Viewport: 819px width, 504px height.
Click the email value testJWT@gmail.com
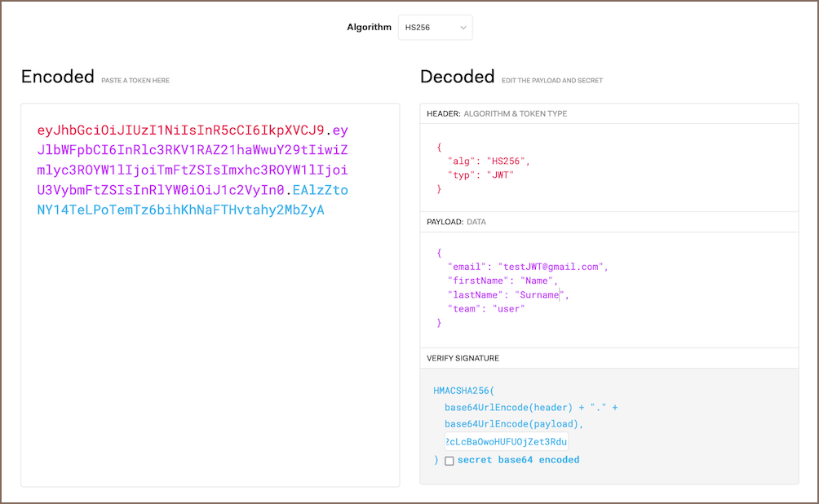pyautogui.click(x=551, y=267)
